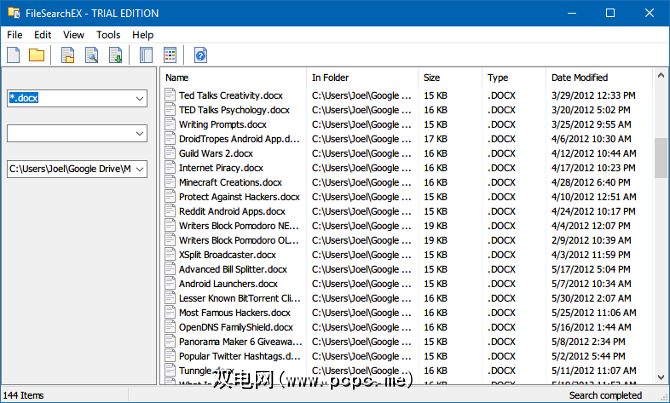Click the scrollbar up arrow in results
The width and height of the screenshot is (670, 403).
(661, 75)
